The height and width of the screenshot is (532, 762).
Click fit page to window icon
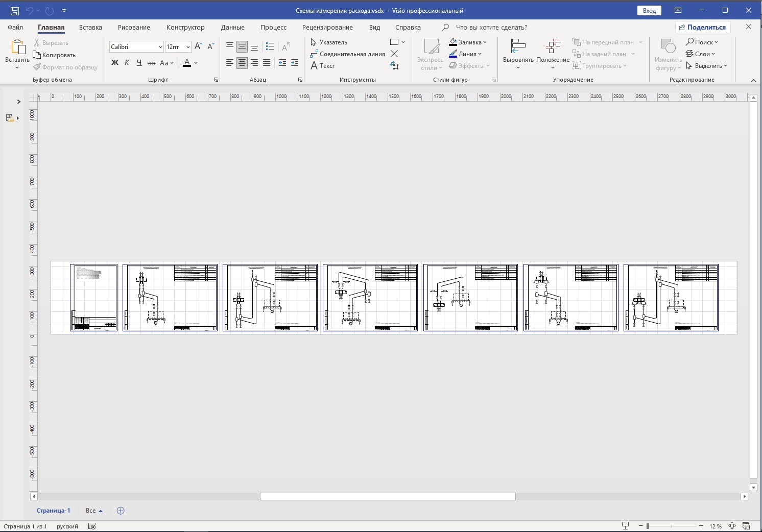coord(732,526)
